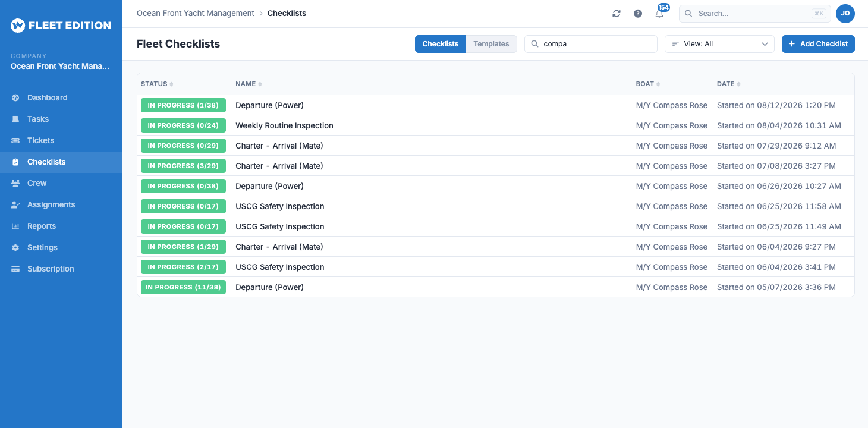Screen dimensions: 868x428
Task: Open the Assignments sidebar icon
Action: pos(15,204)
